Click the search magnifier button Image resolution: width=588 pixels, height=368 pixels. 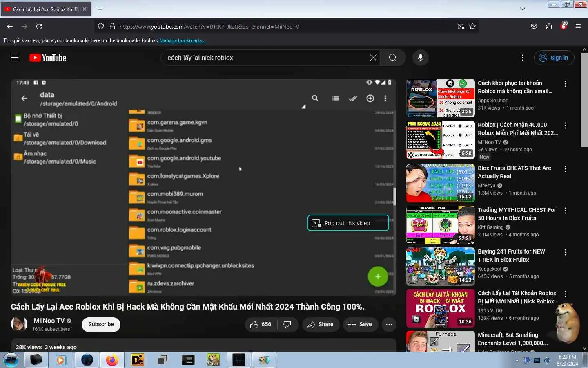click(x=392, y=58)
